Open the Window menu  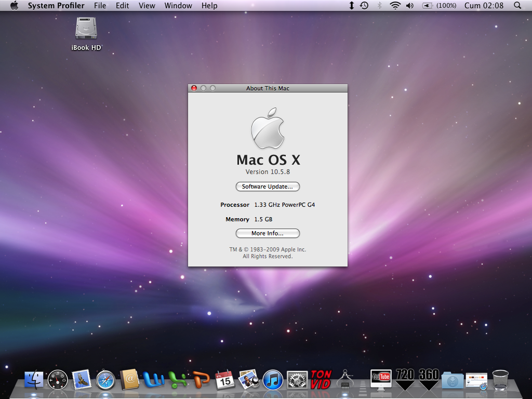click(x=178, y=5)
